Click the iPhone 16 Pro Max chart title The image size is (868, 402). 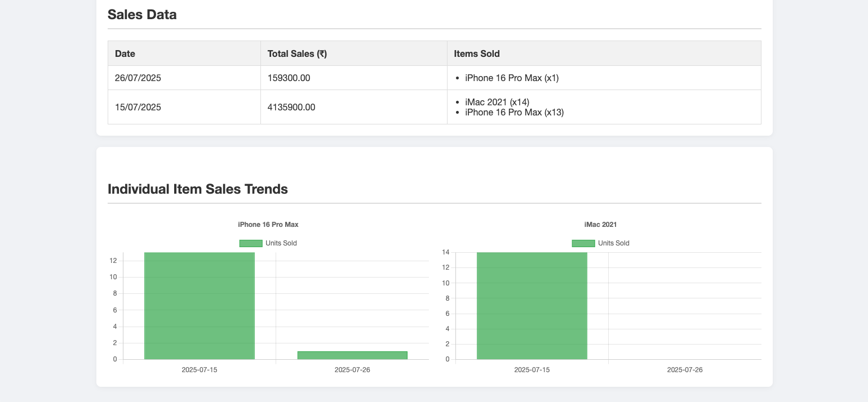tap(268, 224)
